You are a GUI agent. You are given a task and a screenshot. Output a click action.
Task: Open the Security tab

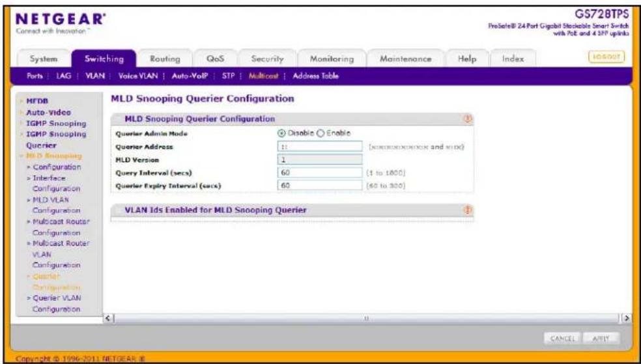pos(267,59)
